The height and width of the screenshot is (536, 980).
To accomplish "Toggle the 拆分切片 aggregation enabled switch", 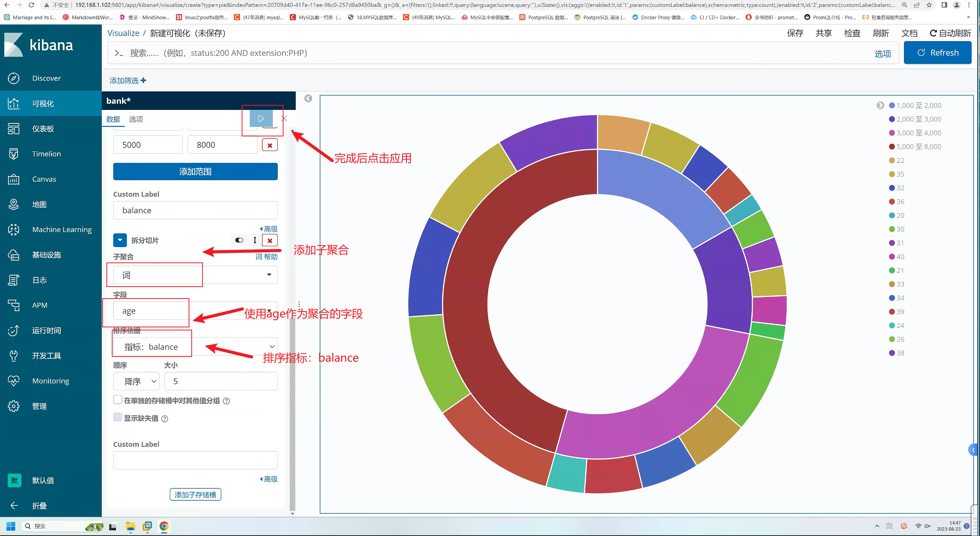I will coord(239,240).
